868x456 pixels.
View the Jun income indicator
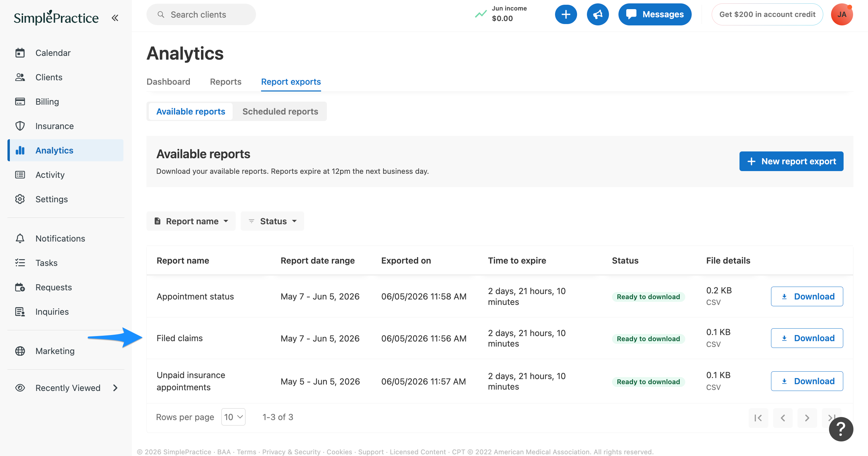tap(501, 14)
